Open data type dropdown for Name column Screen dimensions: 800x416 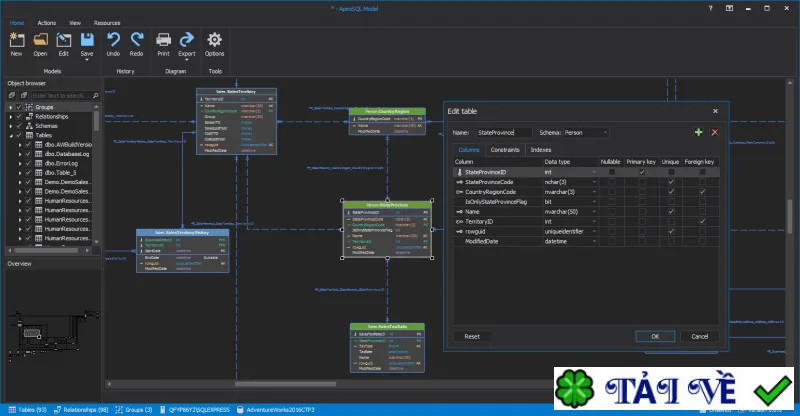pos(594,212)
